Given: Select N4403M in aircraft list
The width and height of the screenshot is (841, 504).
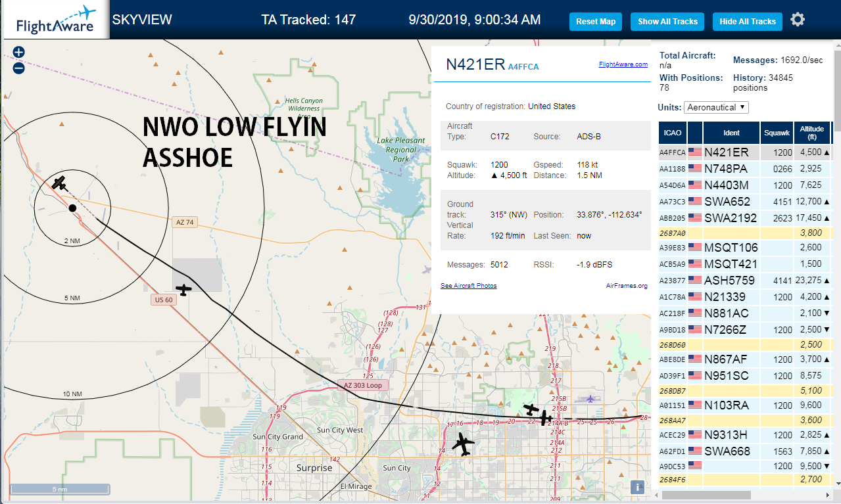Looking at the screenshot, I should [x=746, y=185].
